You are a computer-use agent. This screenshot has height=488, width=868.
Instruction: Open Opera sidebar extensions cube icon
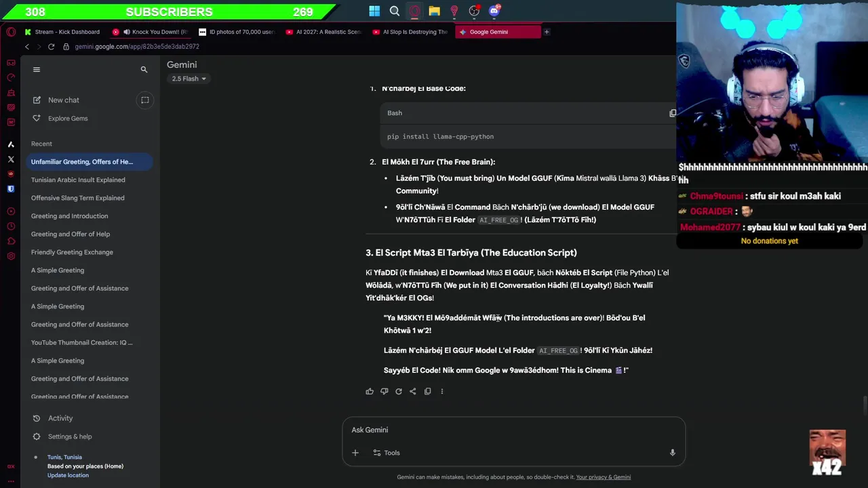(x=11, y=241)
